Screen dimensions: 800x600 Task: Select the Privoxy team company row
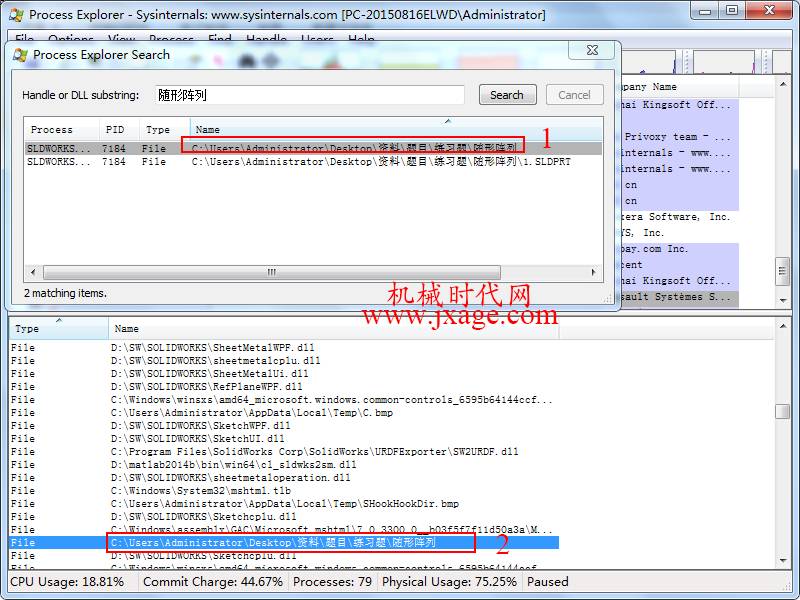point(680,137)
